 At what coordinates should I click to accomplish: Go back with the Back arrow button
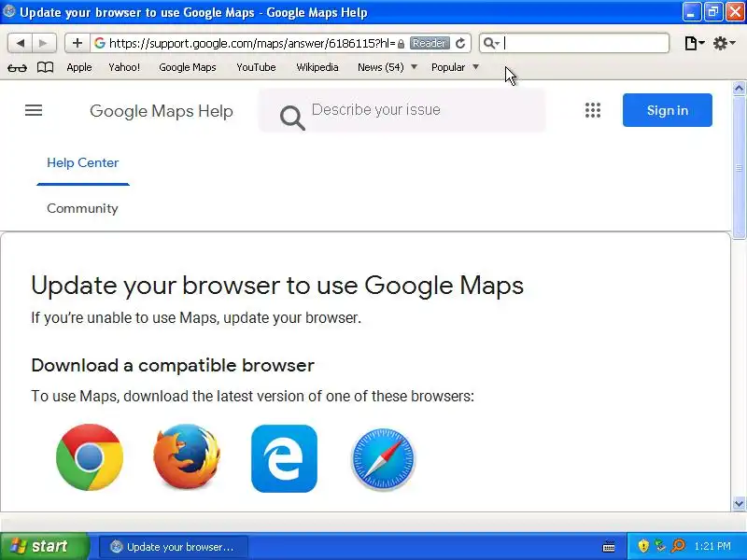tap(20, 43)
